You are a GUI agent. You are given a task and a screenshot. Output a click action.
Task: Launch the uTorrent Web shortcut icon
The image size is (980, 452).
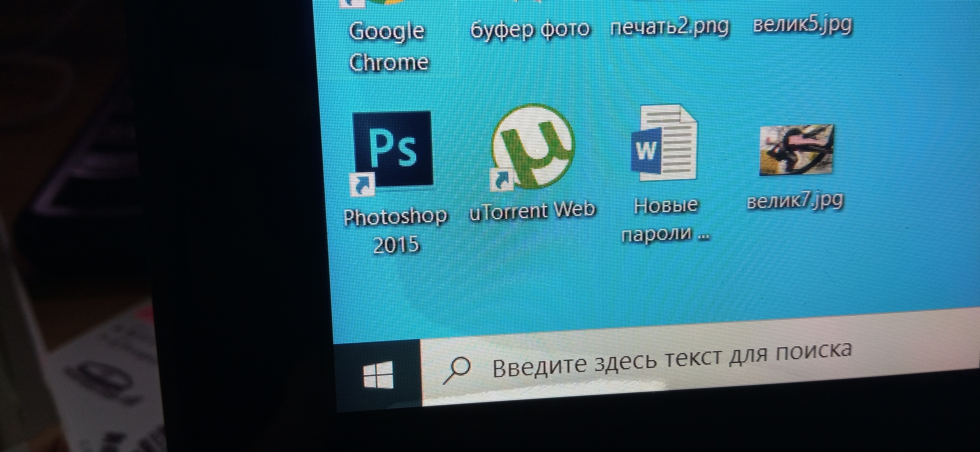point(532,147)
